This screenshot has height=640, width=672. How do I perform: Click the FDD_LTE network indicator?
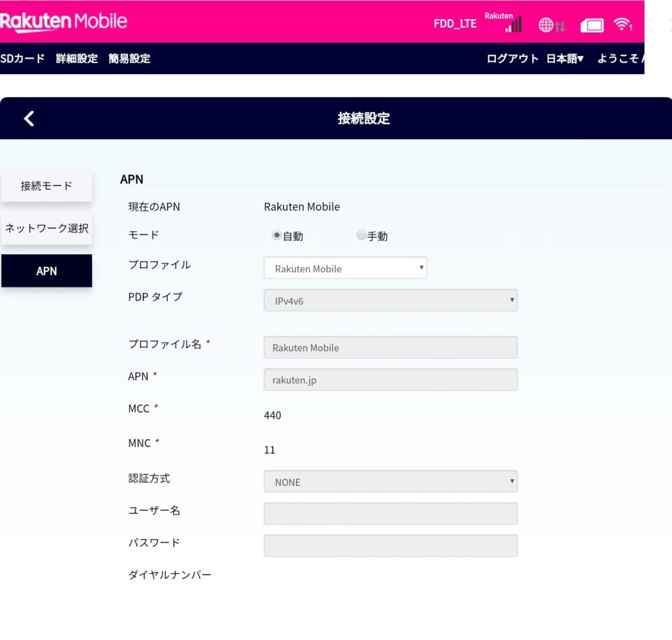coord(455,24)
